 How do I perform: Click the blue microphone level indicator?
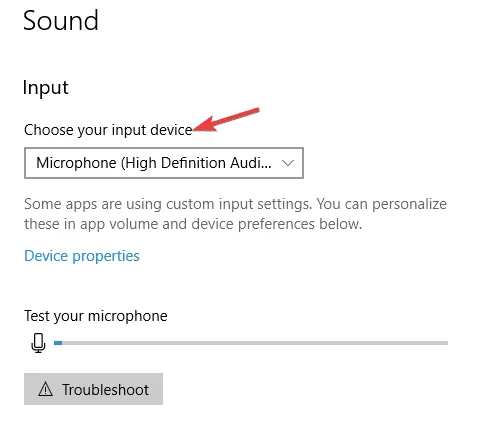58,343
